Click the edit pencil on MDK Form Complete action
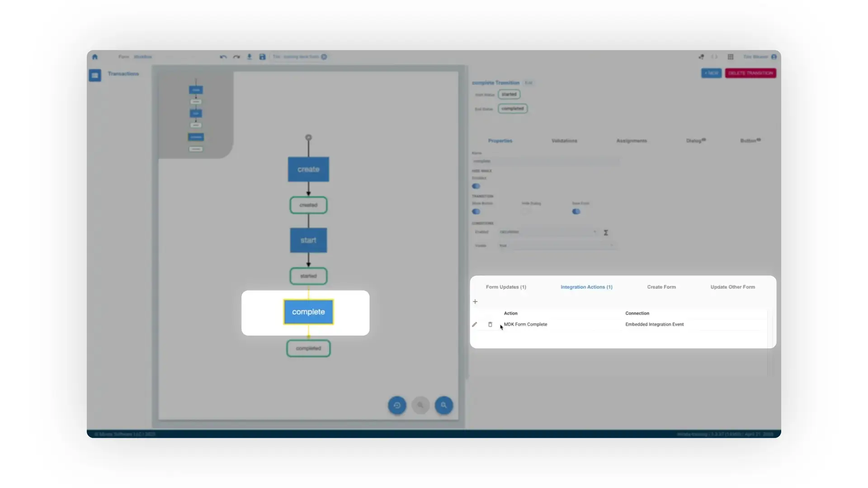The width and height of the screenshot is (868, 488). click(x=475, y=324)
